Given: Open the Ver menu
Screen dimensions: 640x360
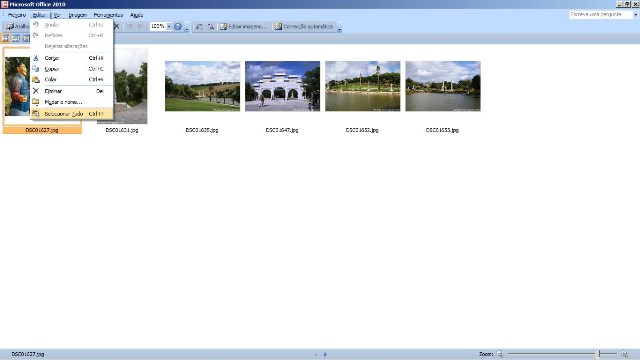Looking at the screenshot, I should tap(57, 15).
